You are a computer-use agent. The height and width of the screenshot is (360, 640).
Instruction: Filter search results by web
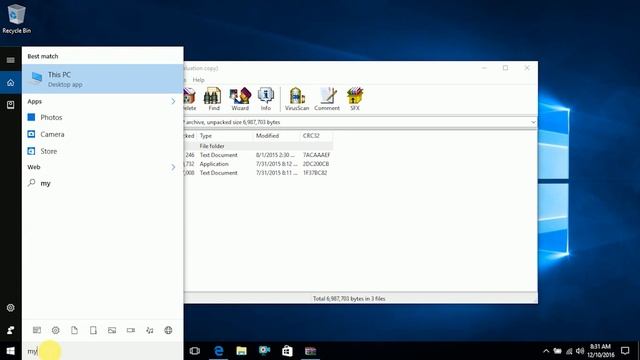click(x=168, y=330)
